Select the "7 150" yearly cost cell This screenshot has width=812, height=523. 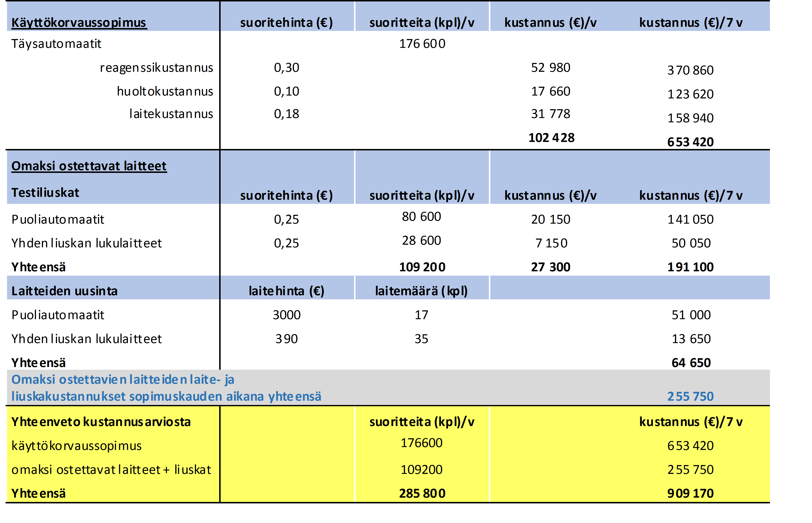[x=551, y=243]
